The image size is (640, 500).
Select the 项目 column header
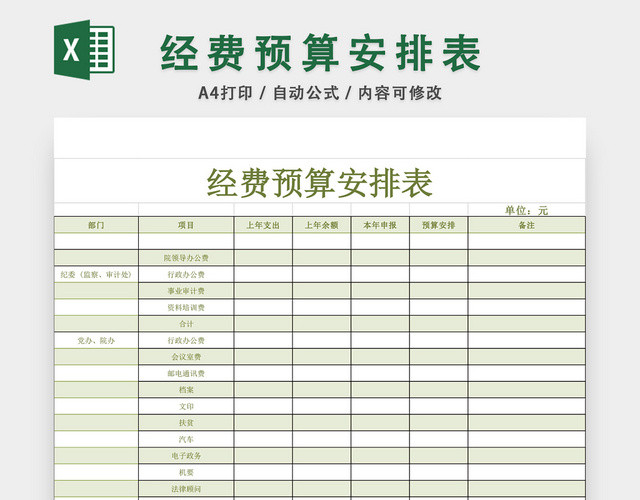click(186, 225)
